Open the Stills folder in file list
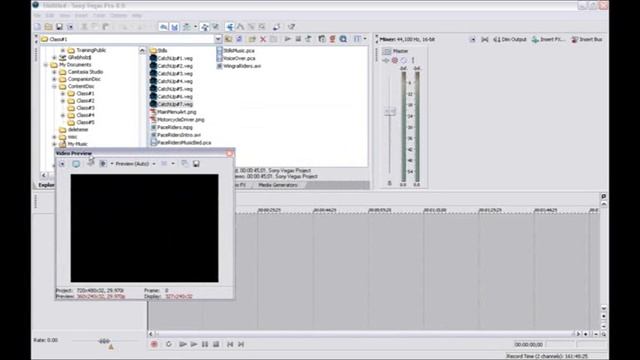640x360 pixels. pyautogui.click(x=162, y=51)
